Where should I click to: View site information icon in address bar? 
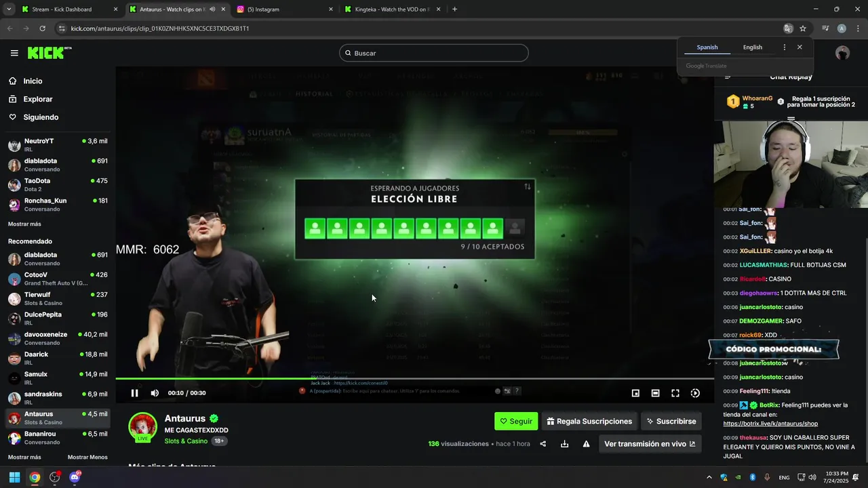point(62,28)
